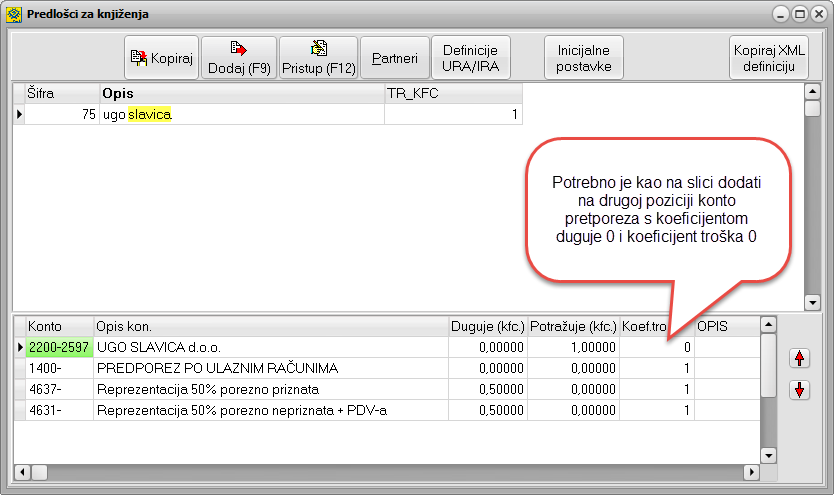Maximize the Predlošci za knjiženja window

pos(799,14)
